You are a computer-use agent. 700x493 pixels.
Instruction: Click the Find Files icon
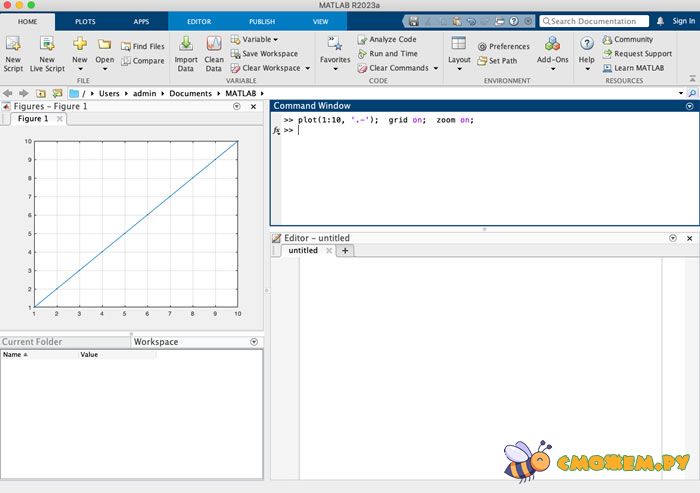126,46
